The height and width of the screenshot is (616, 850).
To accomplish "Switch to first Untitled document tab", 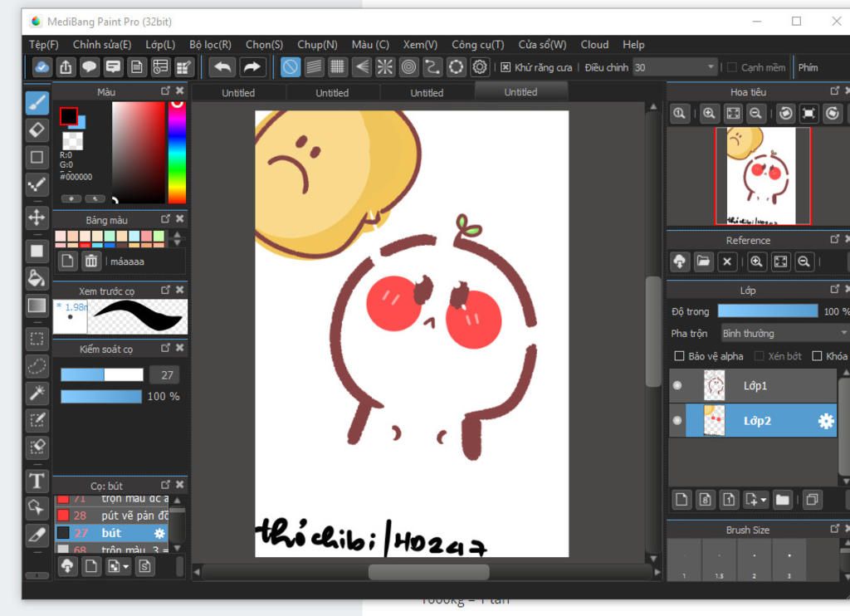I will [238, 93].
